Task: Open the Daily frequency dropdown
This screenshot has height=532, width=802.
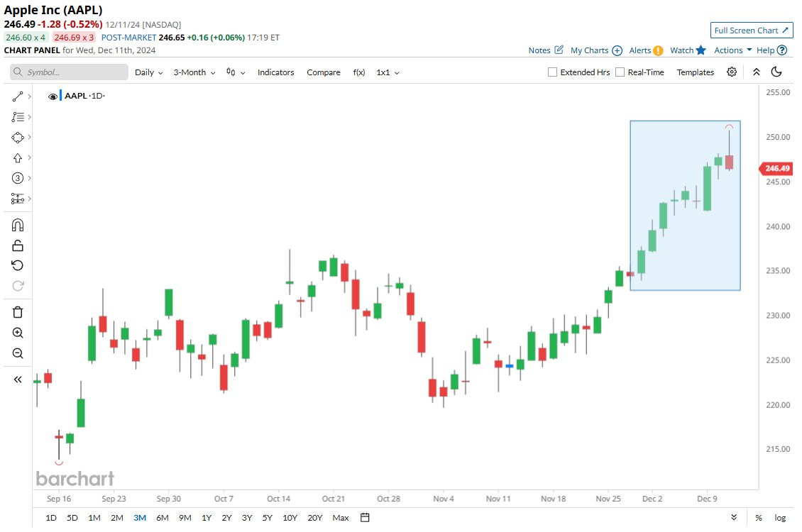Action: pyautogui.click(x=149, y=72)
